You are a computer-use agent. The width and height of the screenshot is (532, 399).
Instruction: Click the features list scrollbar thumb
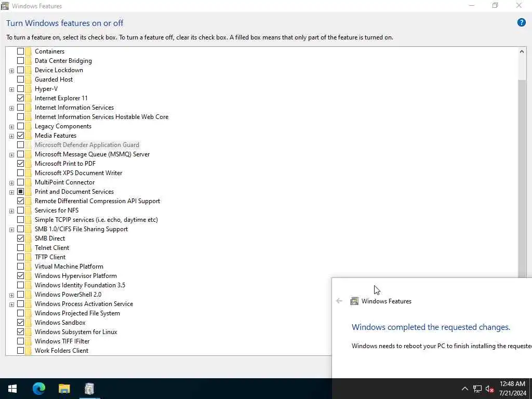coord(522,178)
